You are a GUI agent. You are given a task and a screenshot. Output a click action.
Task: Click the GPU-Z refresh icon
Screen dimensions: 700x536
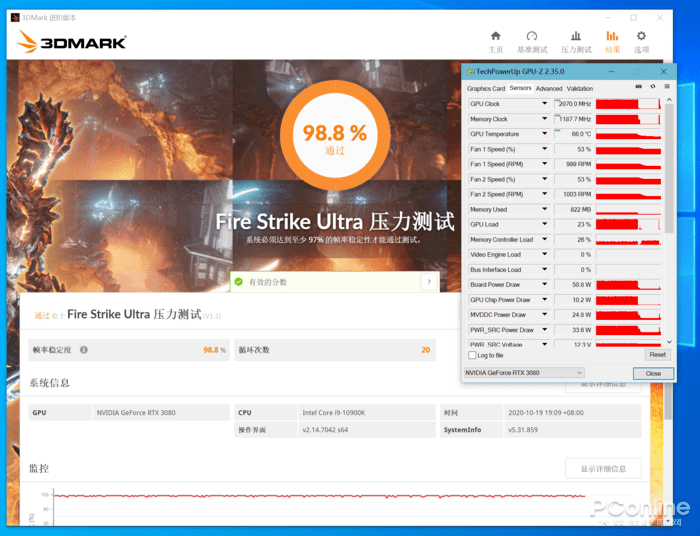653,87
